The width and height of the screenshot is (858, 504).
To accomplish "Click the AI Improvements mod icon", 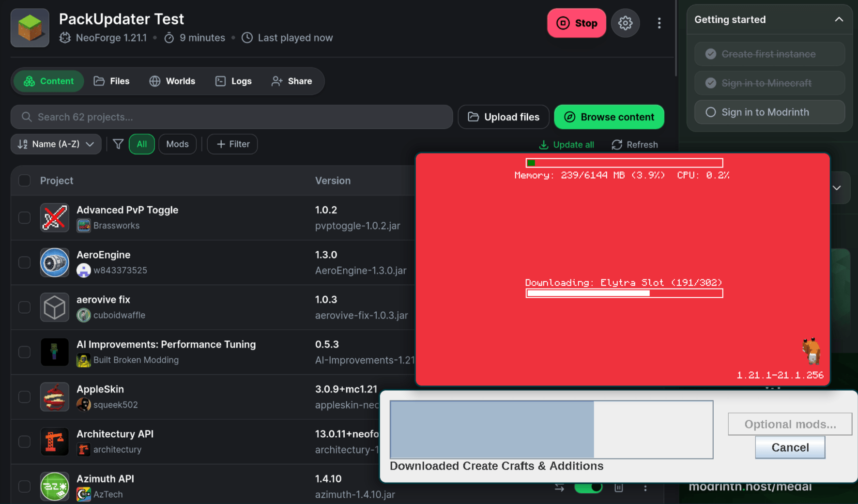I will click(54, 352).
